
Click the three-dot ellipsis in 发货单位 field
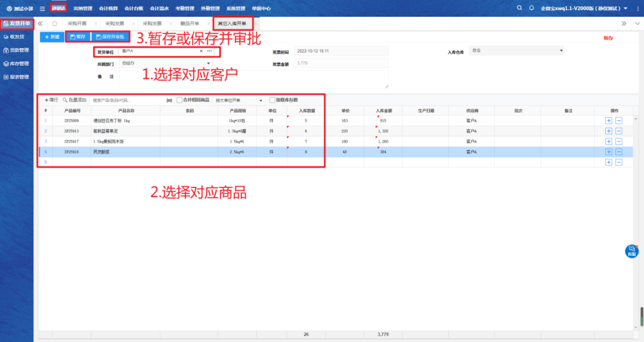click(x=209, y=51)
